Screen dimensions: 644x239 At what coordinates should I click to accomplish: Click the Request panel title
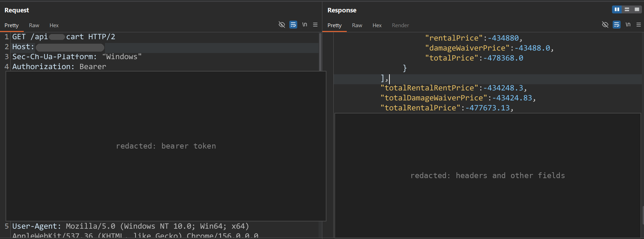(17, 10)
